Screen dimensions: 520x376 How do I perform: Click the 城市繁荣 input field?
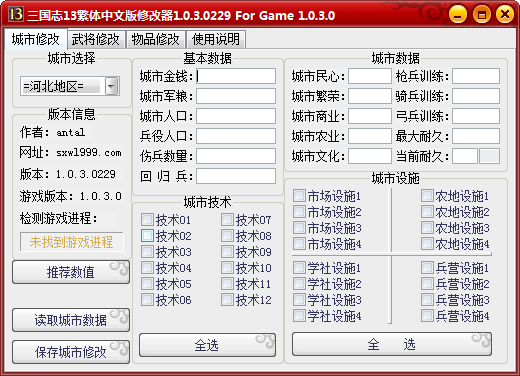370,96
